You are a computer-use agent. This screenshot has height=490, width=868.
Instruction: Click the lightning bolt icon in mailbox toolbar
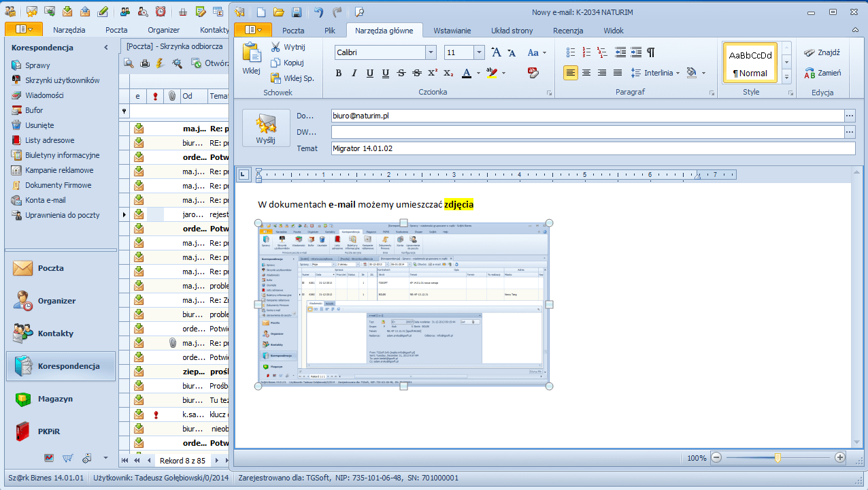coord(161,63)
